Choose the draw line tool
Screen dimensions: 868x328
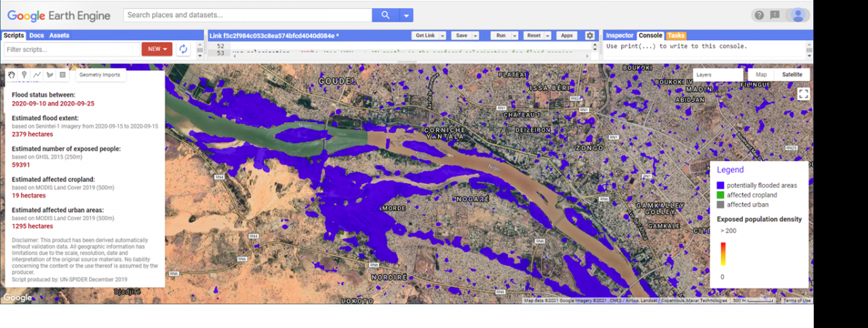(x=37, y=75)
